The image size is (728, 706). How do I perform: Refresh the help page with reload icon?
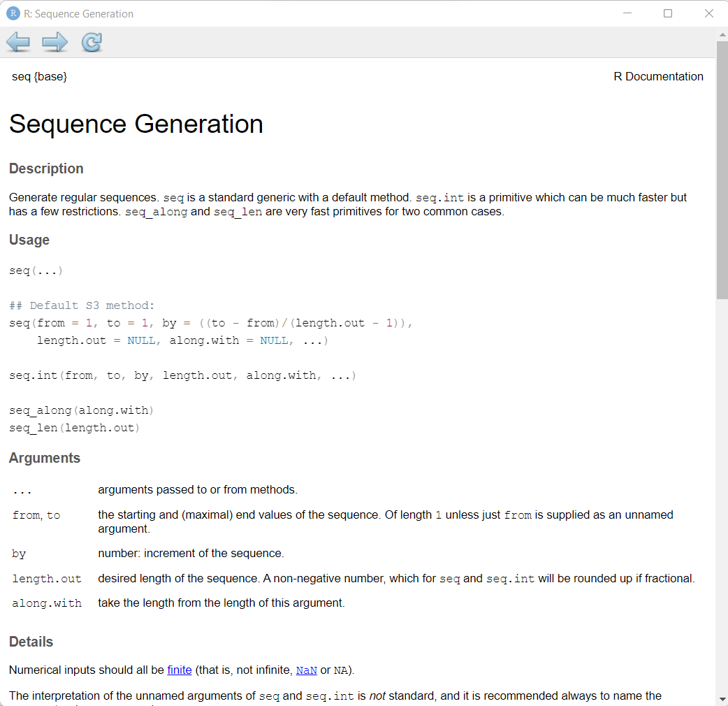pyautogui.click(x=92, y=43)
